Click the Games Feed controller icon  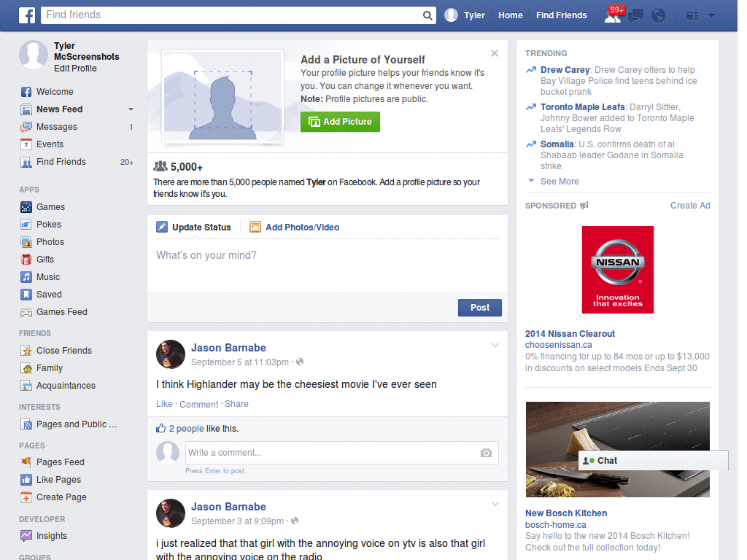26,312
